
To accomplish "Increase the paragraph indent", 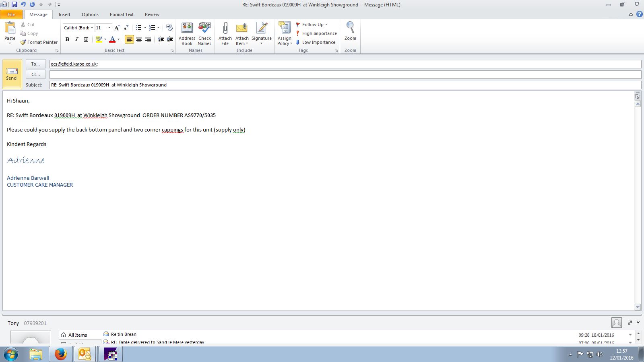I will pyautogui.click(x=170, y=39).
